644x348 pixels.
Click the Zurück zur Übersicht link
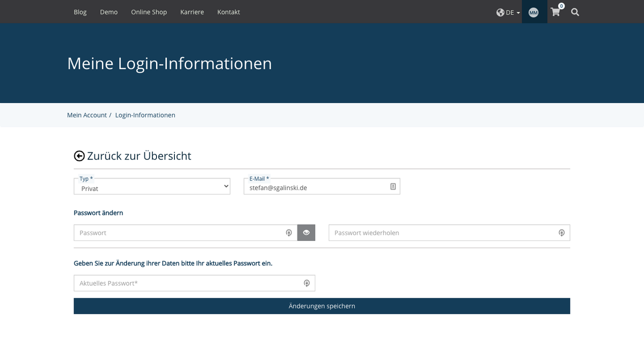click(139, 155)
